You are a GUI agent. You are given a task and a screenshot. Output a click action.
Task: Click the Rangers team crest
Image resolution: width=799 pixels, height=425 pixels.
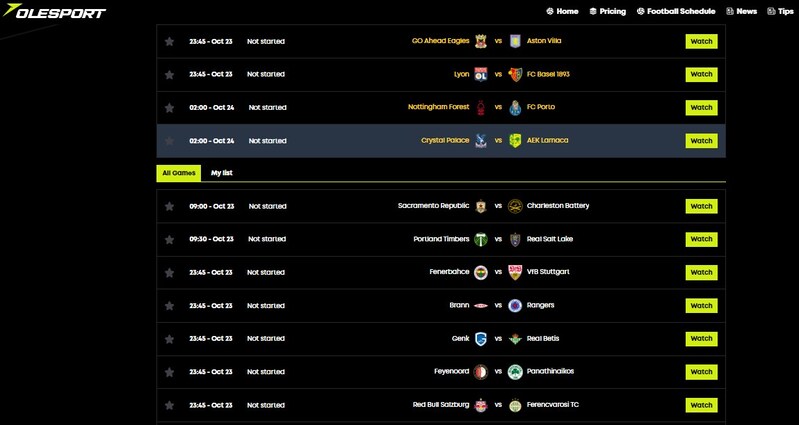(x=515, y=305)
